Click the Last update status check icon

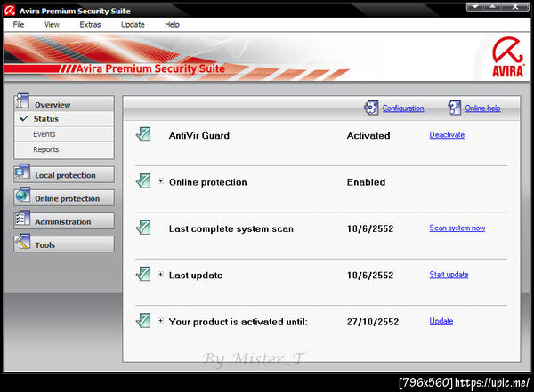coord(143,274)
